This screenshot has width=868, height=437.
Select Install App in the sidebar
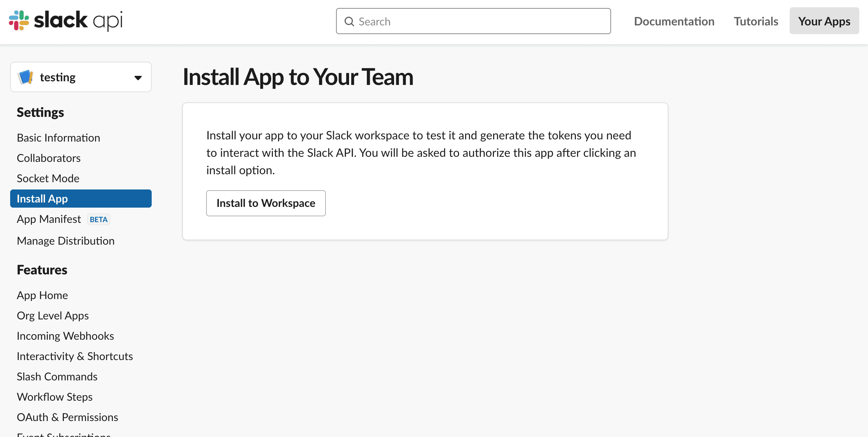81,199
